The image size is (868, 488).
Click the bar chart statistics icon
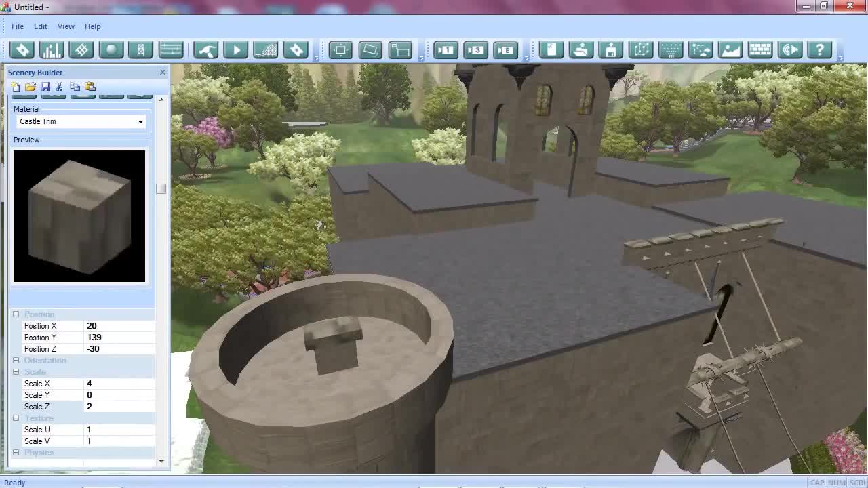52,50
